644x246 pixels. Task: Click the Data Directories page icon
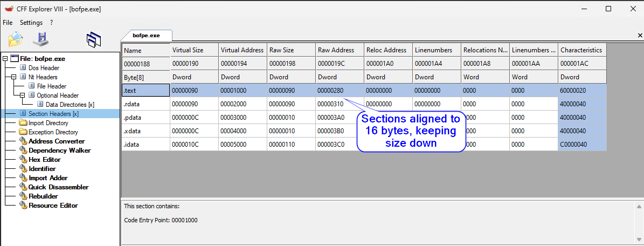click(x=40, y=105)
